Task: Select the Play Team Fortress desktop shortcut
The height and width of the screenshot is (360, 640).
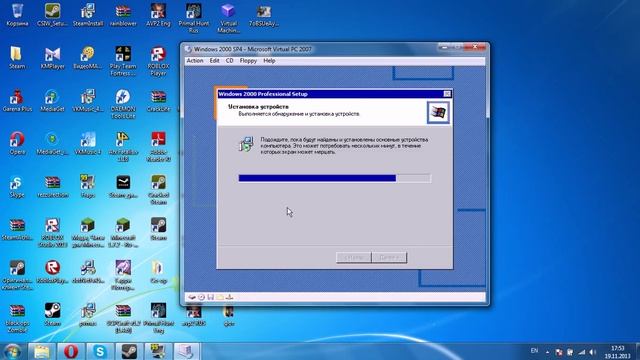Action: click(123, 61)
